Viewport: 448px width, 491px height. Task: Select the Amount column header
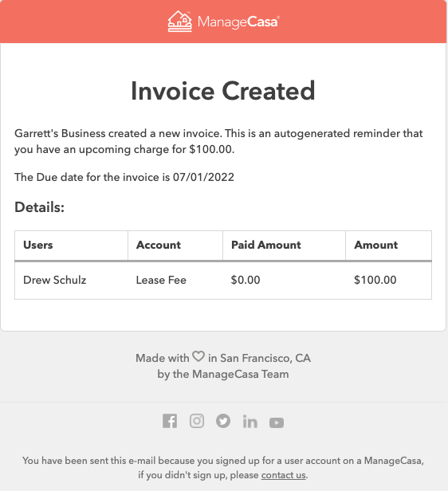coord(388,245)
